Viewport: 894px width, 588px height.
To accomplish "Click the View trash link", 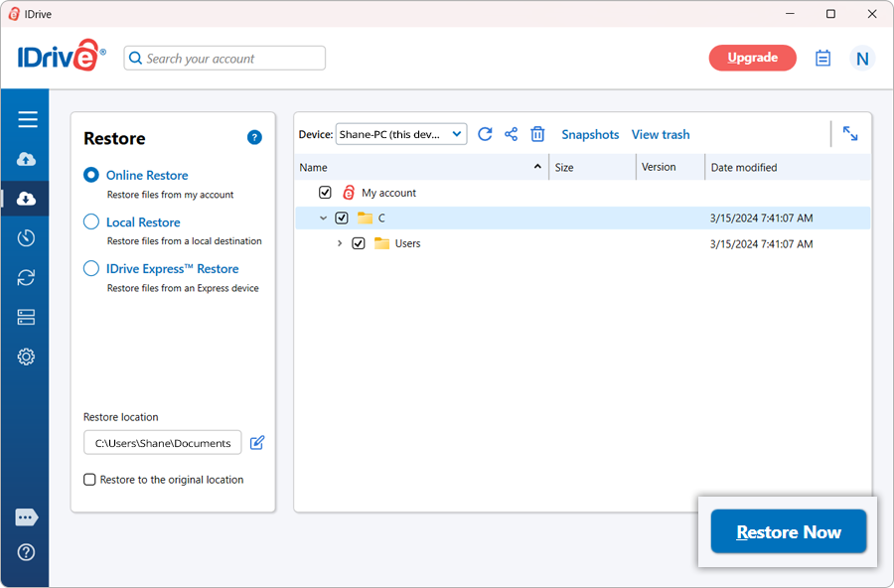I will pyautogui.click(x=660, y=134).
